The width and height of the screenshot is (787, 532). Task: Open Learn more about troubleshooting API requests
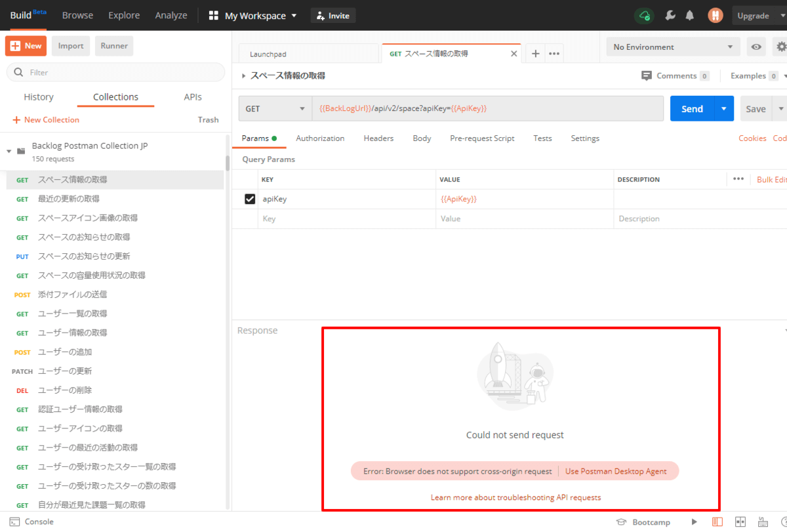[515, 497]
